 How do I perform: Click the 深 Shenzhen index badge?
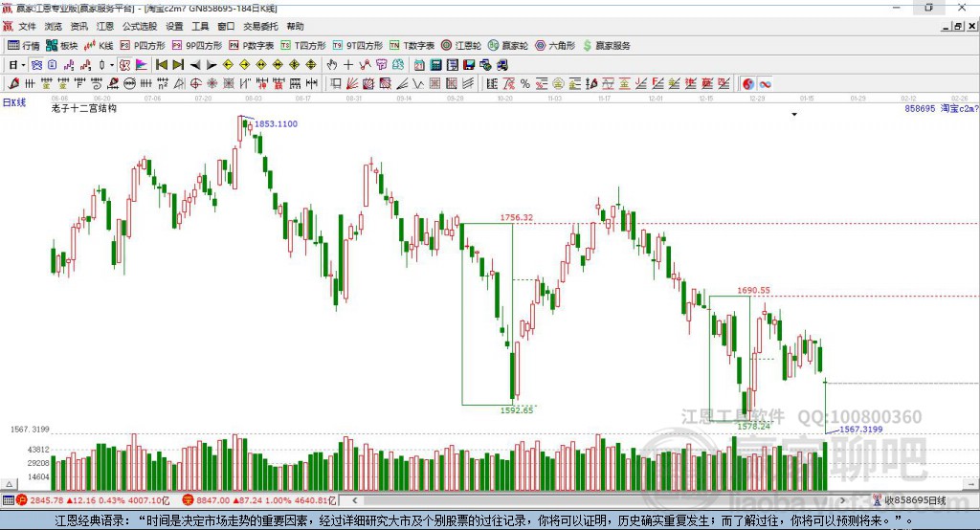(189, 500)
